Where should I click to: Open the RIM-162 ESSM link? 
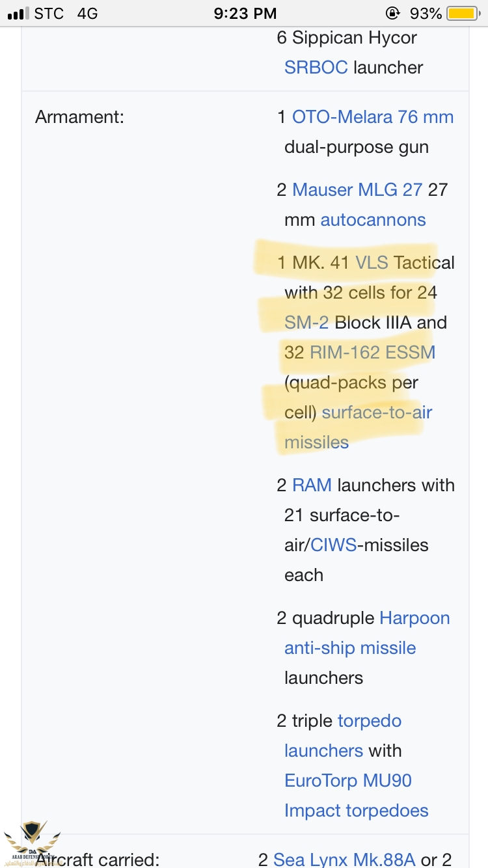click(x=372, y=353)
